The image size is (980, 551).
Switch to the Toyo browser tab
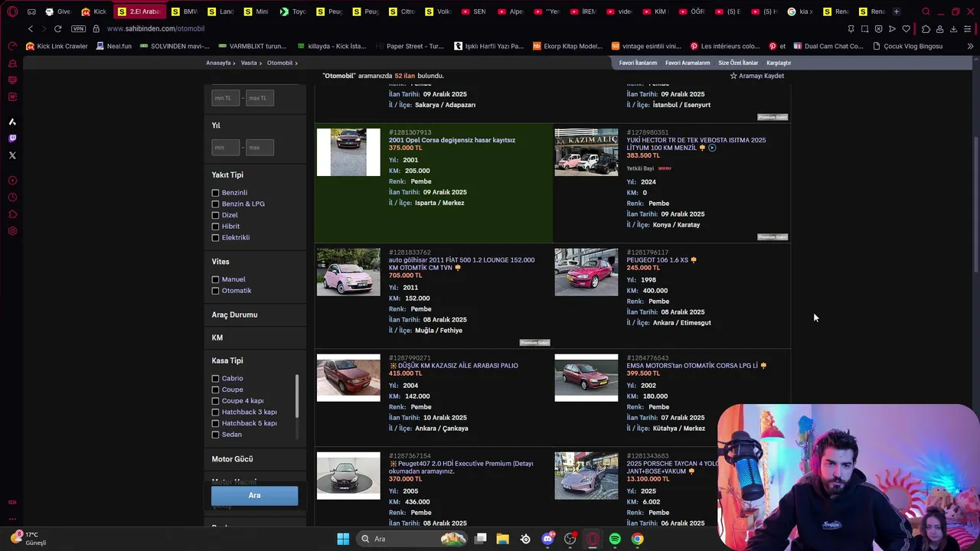[293, 11]
